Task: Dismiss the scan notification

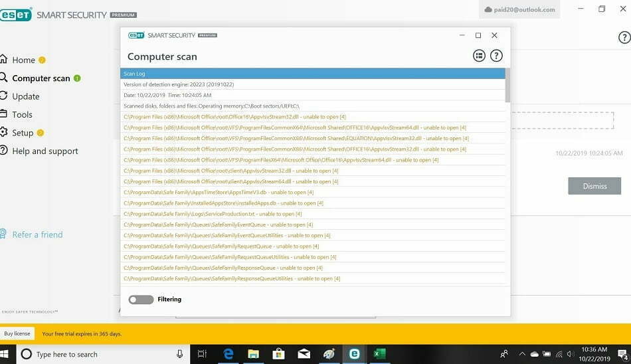Action: (594, 186)
